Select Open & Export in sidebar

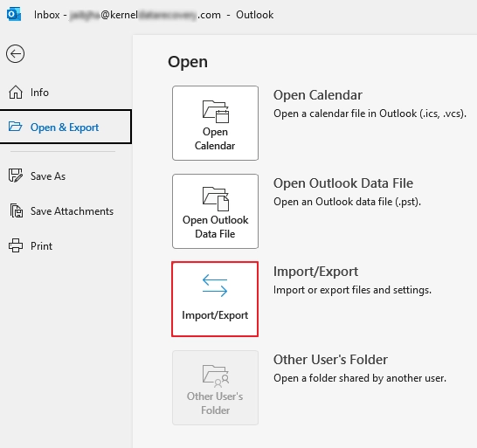[x=66, y=127]
